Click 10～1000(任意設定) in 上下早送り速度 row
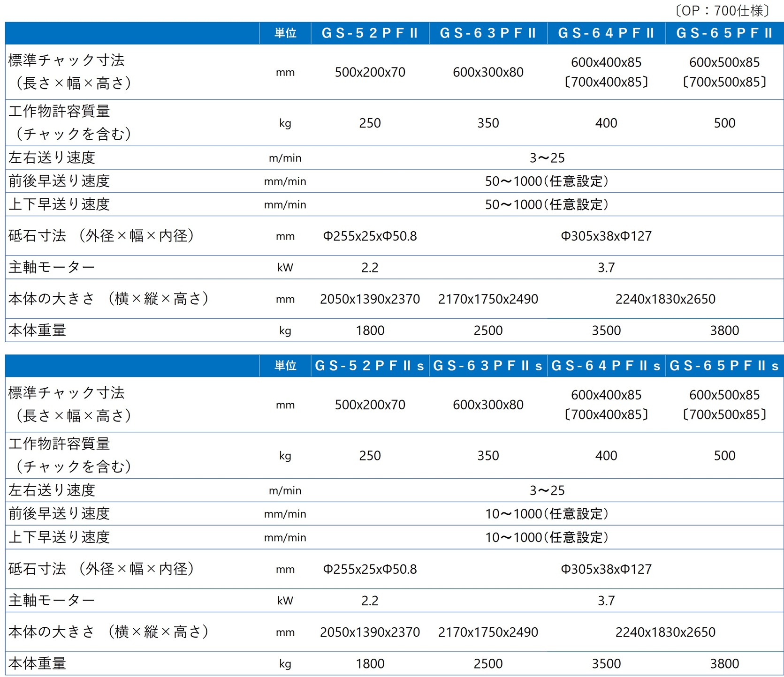This screenshot has height=677, width=784. pos(547,537)
